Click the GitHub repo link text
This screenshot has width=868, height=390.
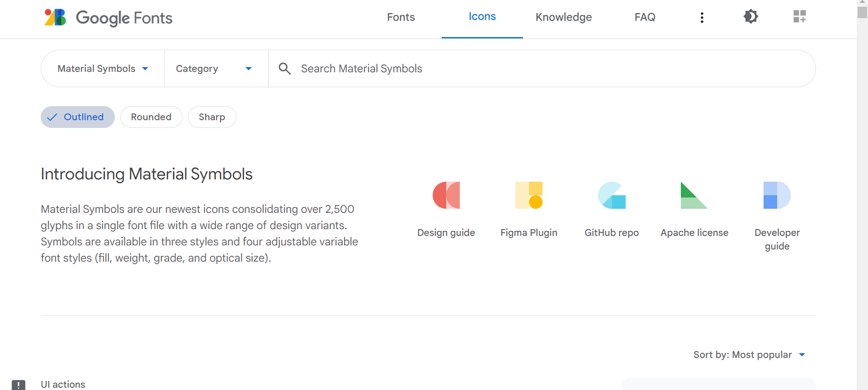click(612, 233)
